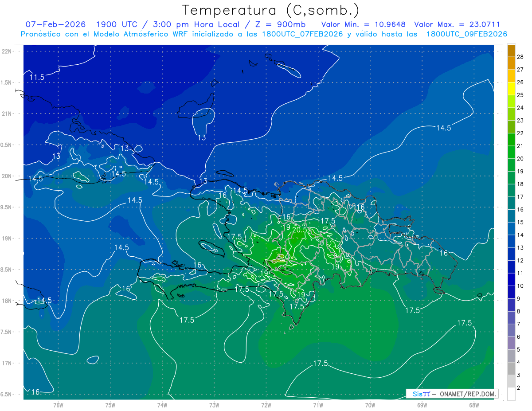Click legend value '25'
This screenshot has width=532, height=411.
[x=520, y=95]
